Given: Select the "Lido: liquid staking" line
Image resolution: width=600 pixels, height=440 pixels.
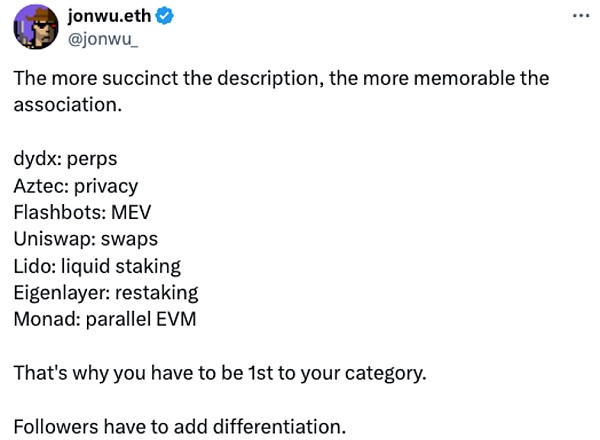Looking at the screenshot, I should tap(97, 266).
